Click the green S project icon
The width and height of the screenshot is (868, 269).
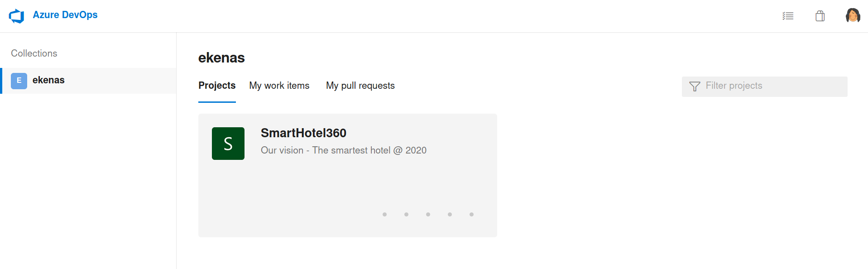pyautogui.click(x=228, y=144)
